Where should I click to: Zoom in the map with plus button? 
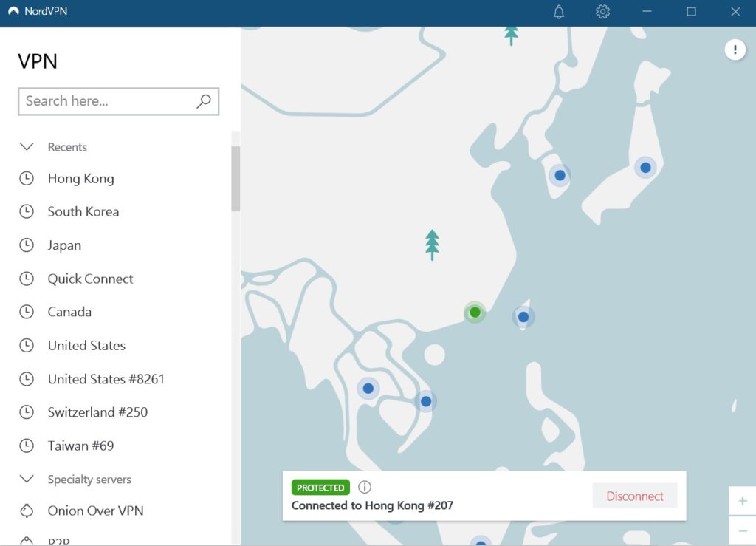743,501
